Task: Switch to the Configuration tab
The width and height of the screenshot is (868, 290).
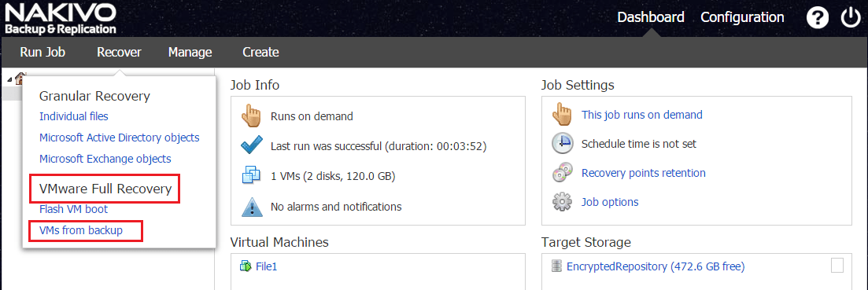Action: coord(742,17)
